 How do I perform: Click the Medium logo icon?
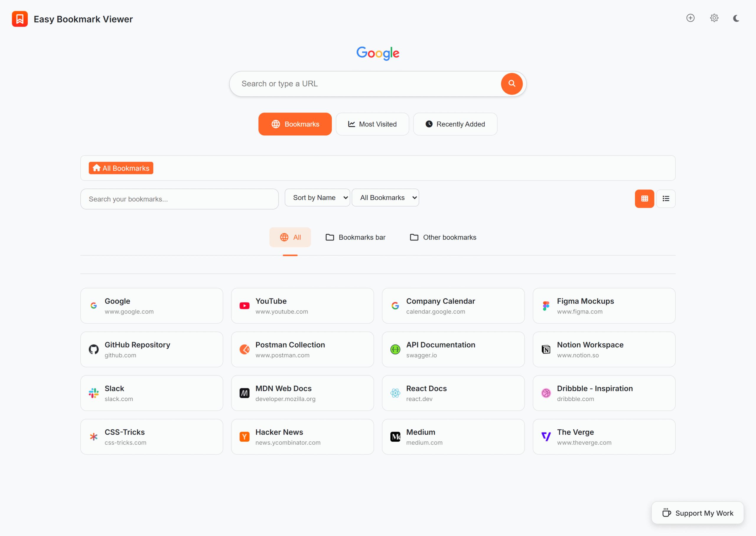click(x=395, y=437)
